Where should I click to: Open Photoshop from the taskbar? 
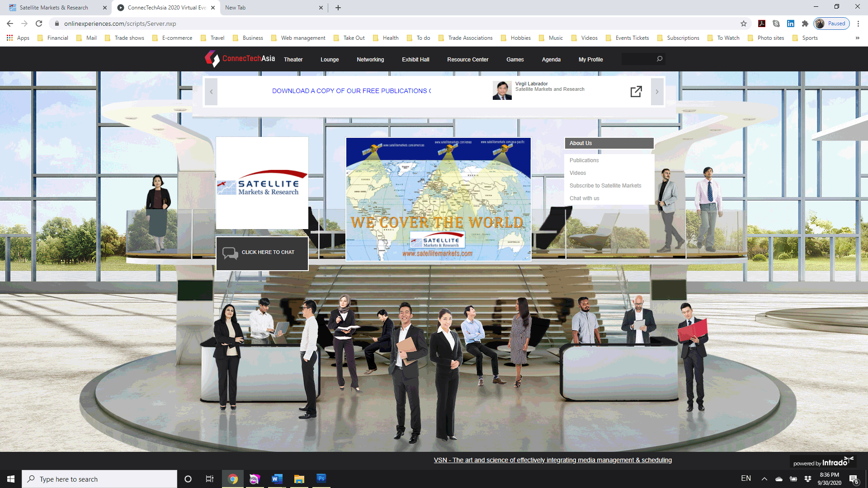[x=321, y=479]
